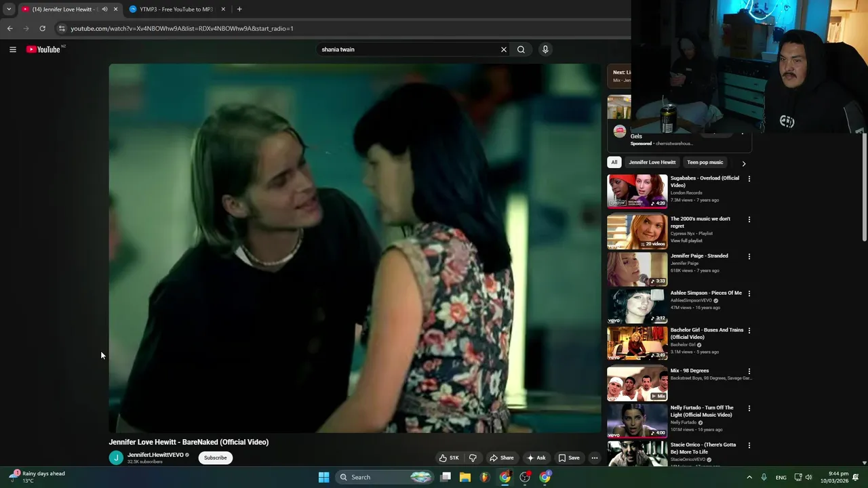The width and height of the screenshot is (868, 488).
Task: Save the video to a playlist
Action: click(x=569, y=457)
